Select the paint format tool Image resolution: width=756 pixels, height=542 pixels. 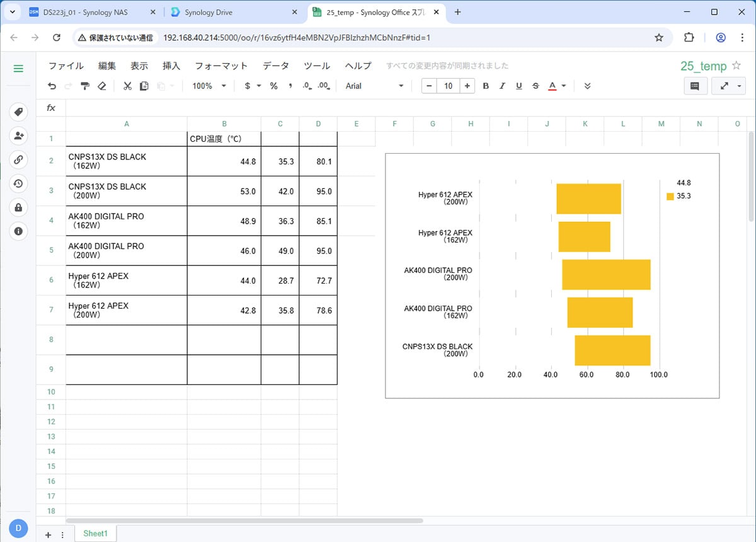pos(85,86)
